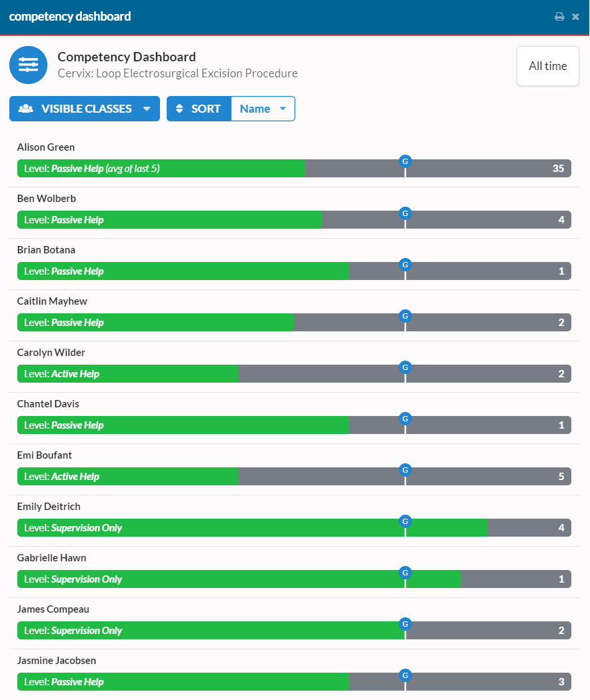Click the sort arrows icon beside SORT
The height and width of the screenshot is (700, 590).
click(x=180, y=108)
